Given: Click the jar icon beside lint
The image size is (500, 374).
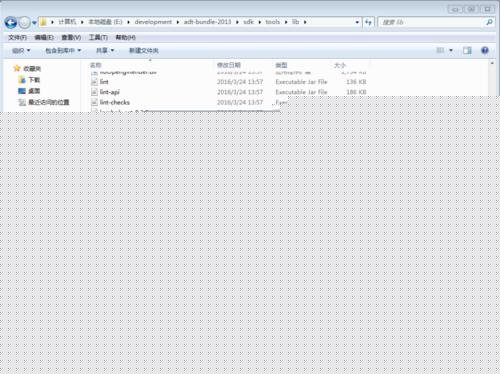Looking at the screenshot, I should [x=94, y=82].
